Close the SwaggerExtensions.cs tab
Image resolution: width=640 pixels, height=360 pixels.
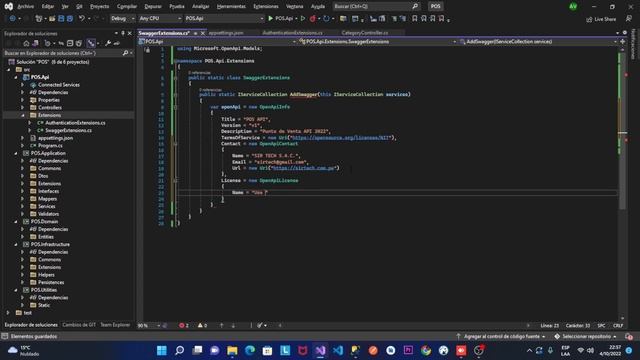point(203,33)
